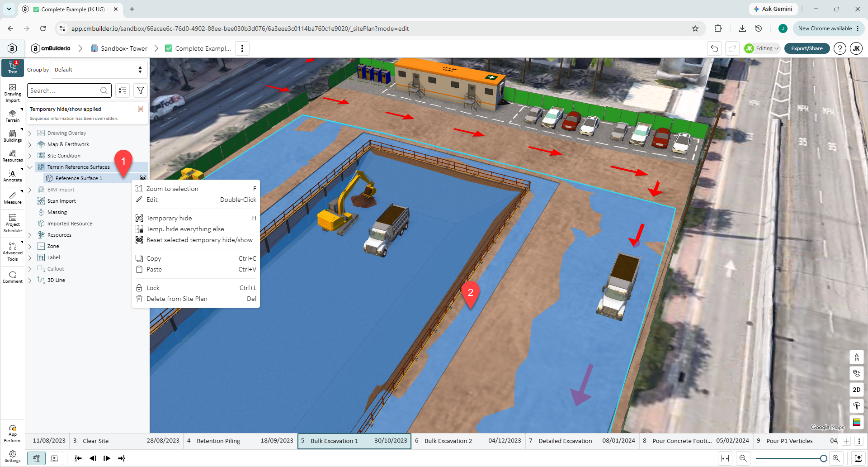The width and height of the screenshot is (868, 467).
Task: Dismiss the temporary hide/show applied notice
Action: click(x=141, y=109)
